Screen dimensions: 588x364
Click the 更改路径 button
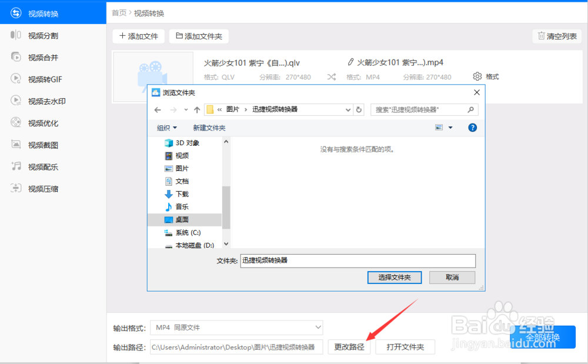click(349, 347)
